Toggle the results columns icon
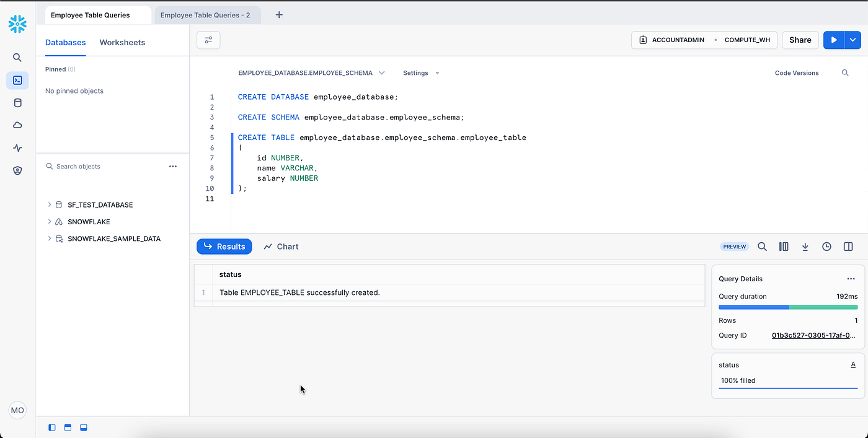The height and width of the screenshot is (438, 868). point(784,247)
